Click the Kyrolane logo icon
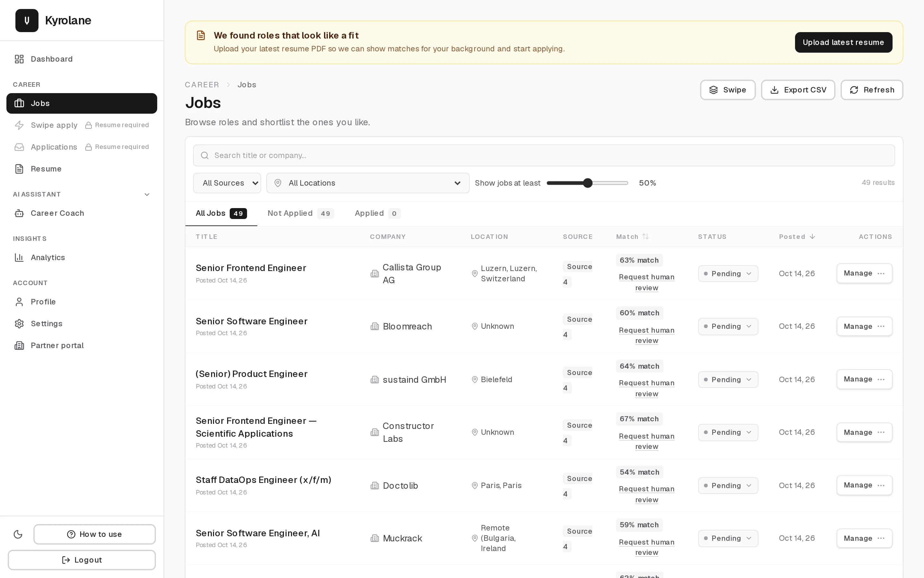924x578 pixels. coord(27,20)
